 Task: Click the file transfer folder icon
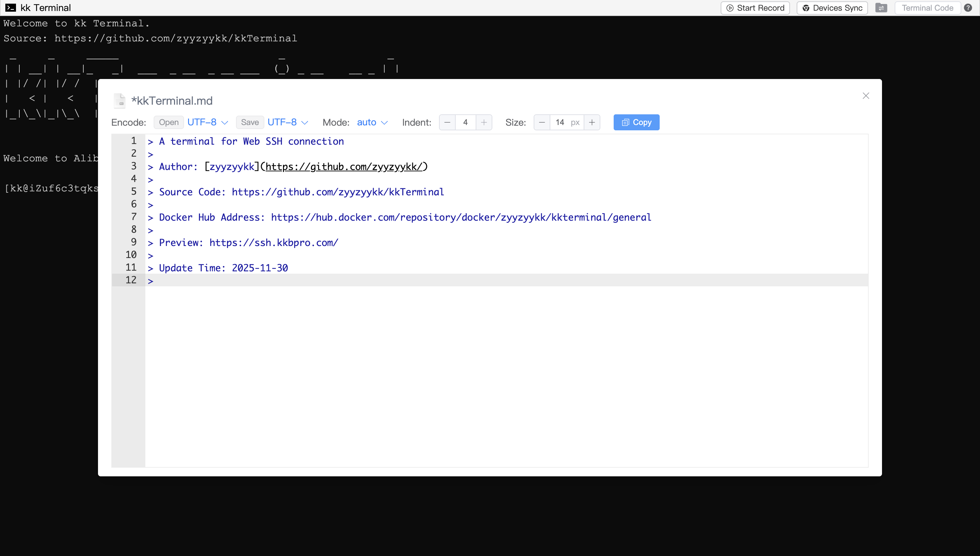881,8
